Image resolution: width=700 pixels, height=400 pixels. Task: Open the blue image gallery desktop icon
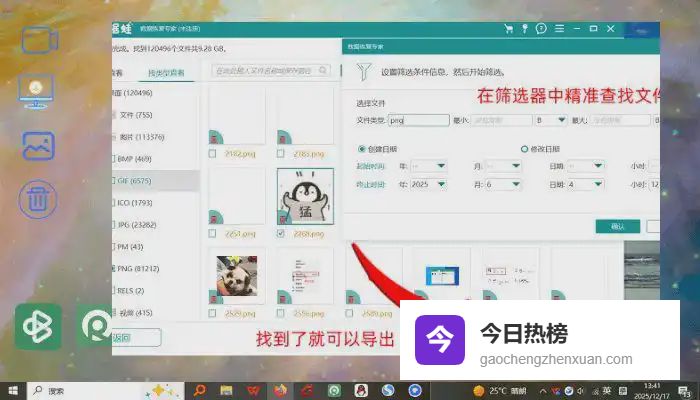pyautogui.click(x=38, y=146)
